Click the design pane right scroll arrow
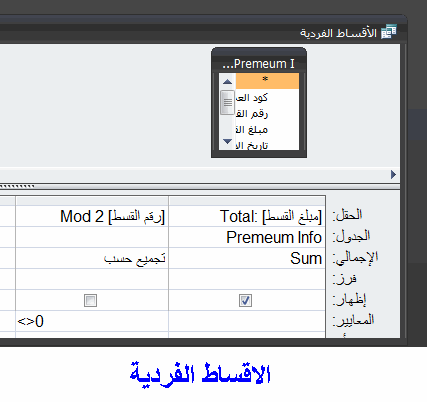The image size is (427, 402). [x=393, y=174]
